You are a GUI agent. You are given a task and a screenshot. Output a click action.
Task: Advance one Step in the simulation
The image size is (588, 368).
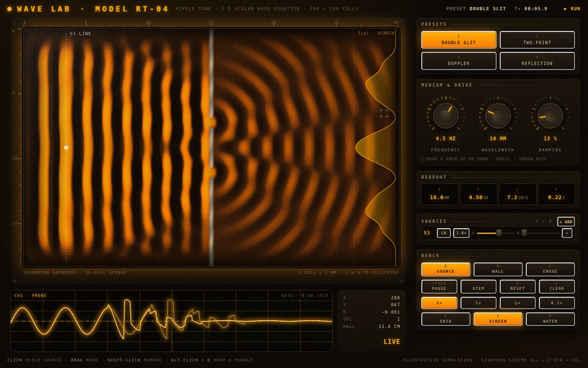(x=478, y=287)
